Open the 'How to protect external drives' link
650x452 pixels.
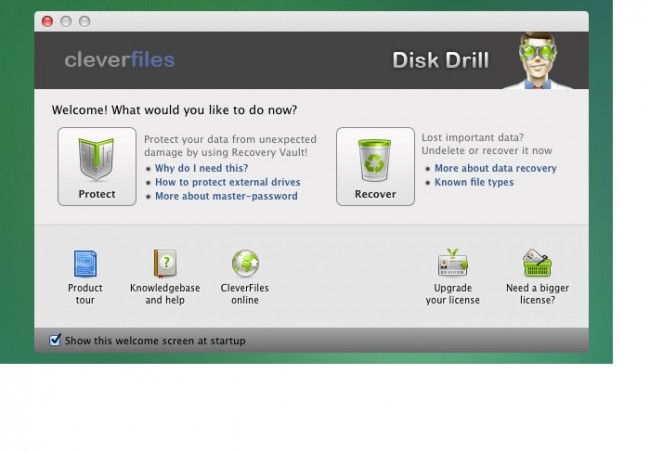(228, 182)
